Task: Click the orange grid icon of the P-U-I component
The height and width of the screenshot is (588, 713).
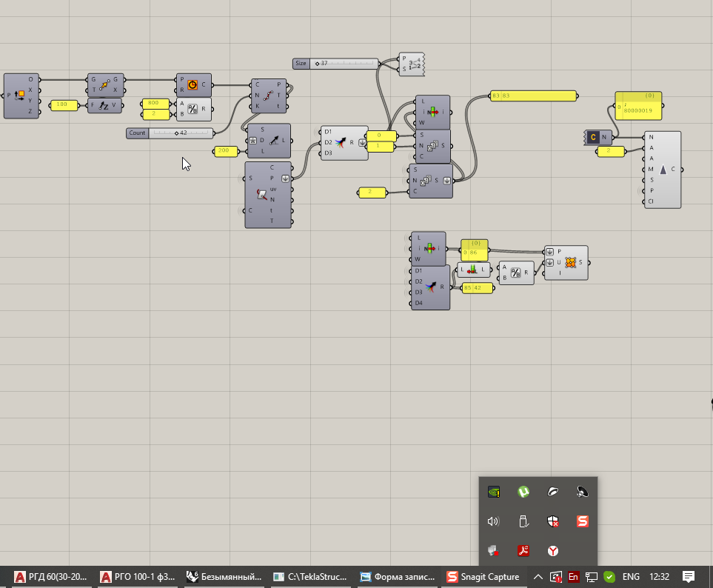Action: click(570, 262)
